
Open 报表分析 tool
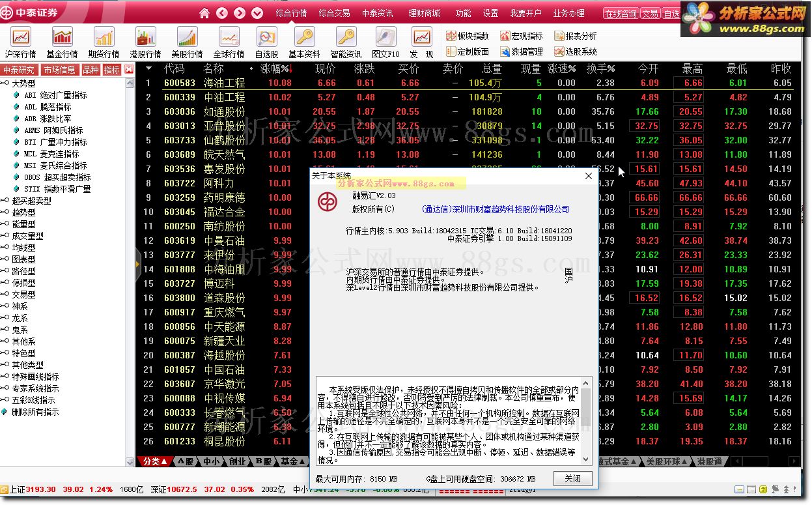click(576, 36)
